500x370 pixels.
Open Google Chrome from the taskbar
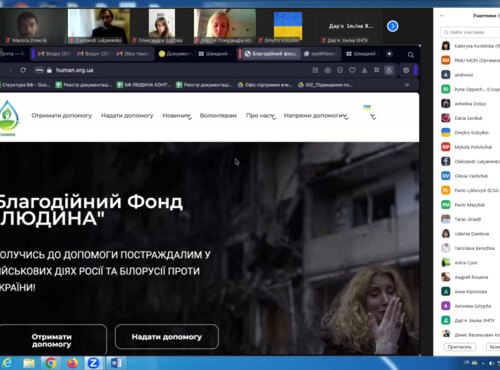click(x=51, y=363)
